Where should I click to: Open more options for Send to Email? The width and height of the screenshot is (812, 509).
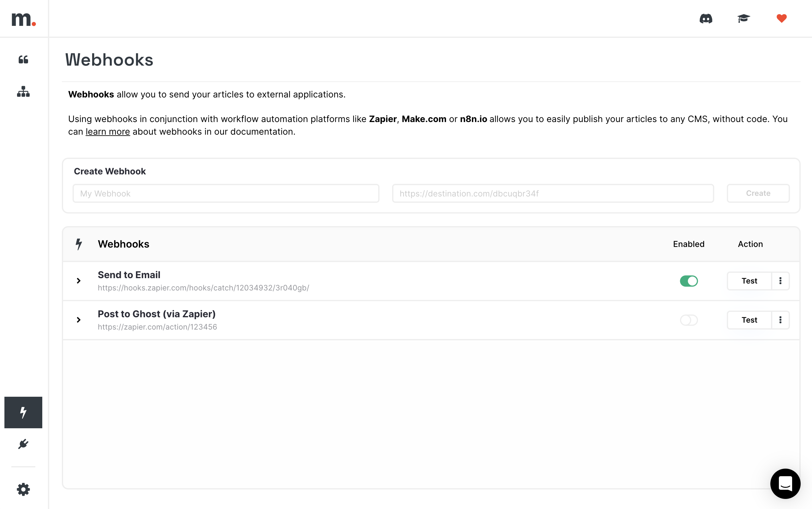(x=780, y=281)
